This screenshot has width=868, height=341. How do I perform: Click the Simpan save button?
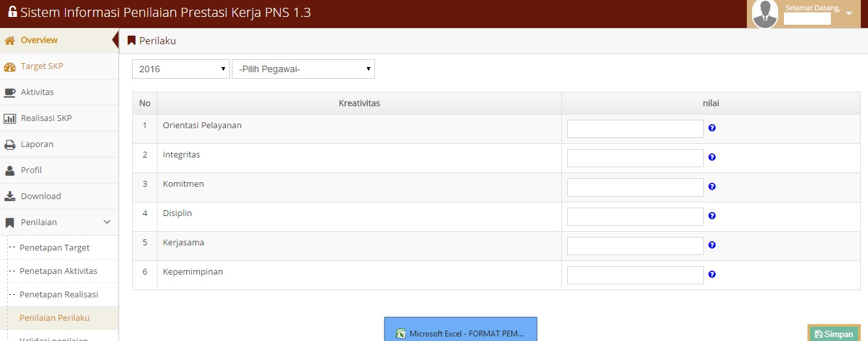pyautogui.click(x=833, y=334)
